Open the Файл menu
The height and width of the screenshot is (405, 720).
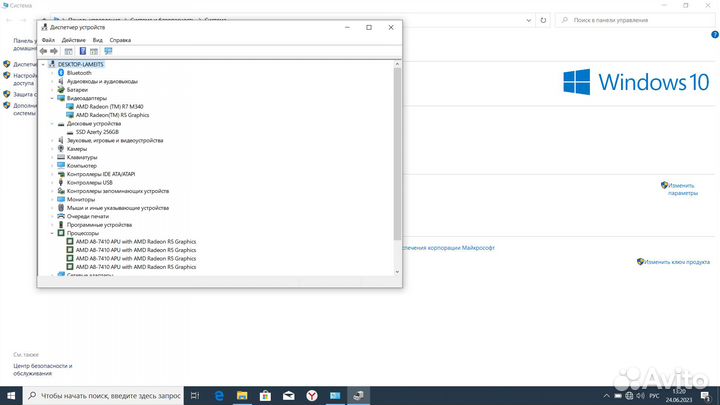(x=48, y=40)
